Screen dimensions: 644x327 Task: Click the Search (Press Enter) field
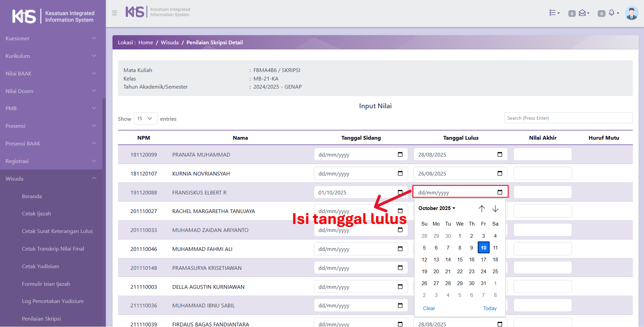pos(568,118)
